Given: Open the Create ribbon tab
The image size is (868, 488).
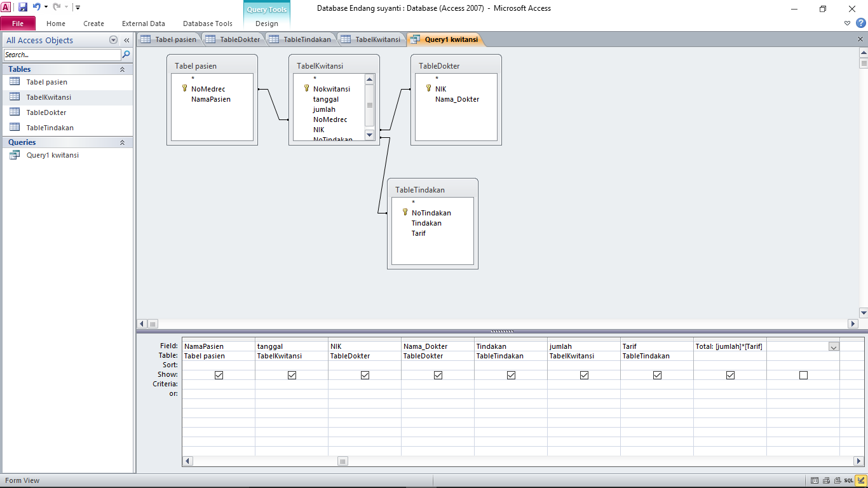Looking at the screenshot, I should 93,23.
